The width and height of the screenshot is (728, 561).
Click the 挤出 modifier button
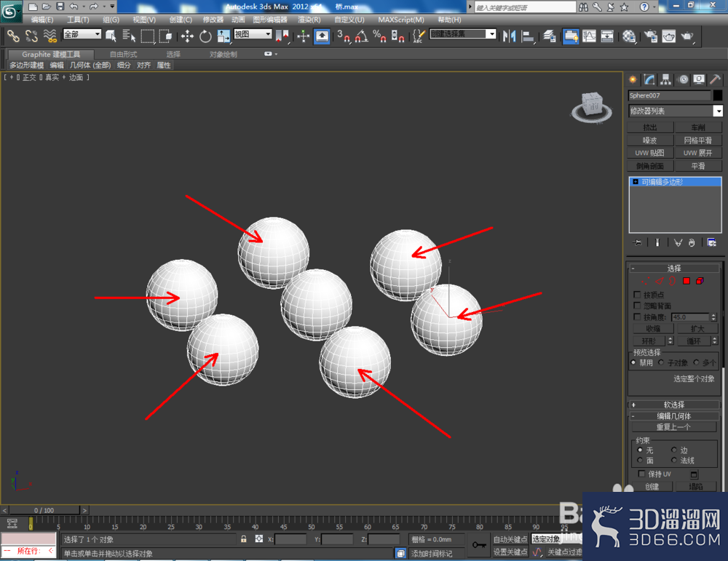pos(650,127)
